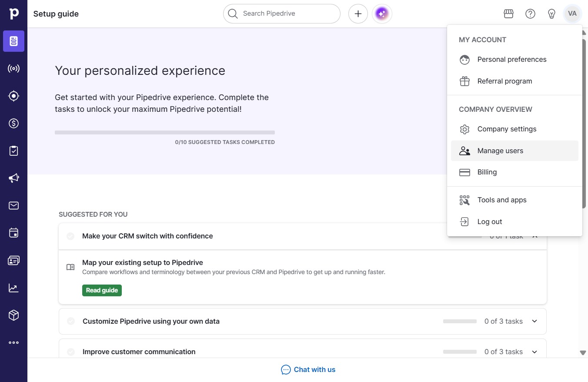Screen dimensions: 588x382
Task: Click the chat bubble icon at bottom
Action: coord(286,370)
